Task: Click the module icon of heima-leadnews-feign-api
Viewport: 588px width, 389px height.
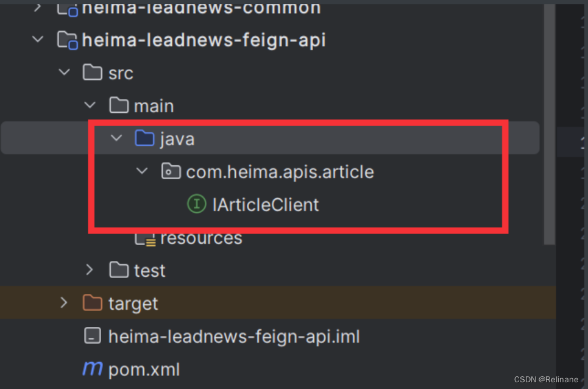Action: [x=67, y=40]
